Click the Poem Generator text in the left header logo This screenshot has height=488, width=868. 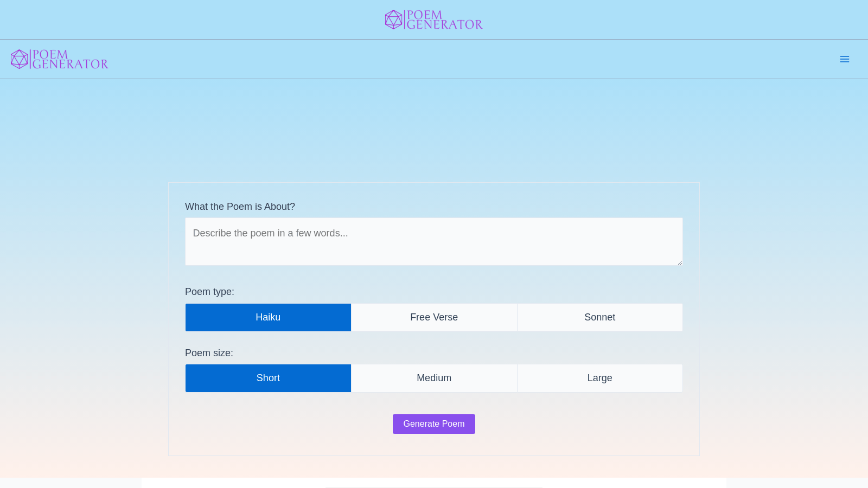69,59
